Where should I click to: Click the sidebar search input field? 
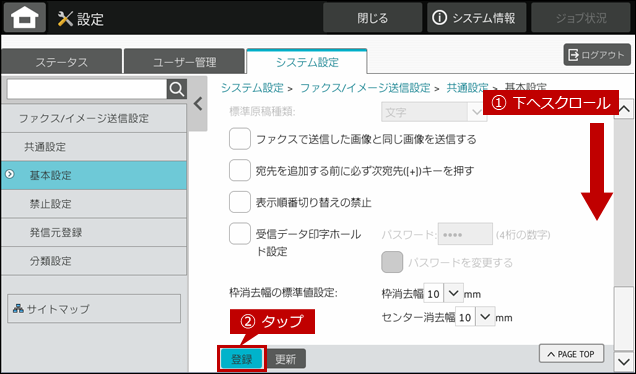click(x=87, y=89)
